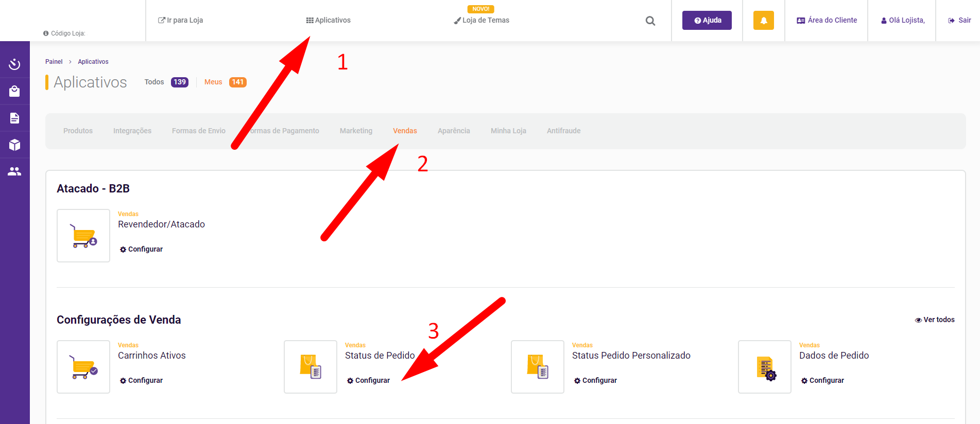The image size is (980, 424).
Task: Click the shopping bag sidebar icon
Action: click(x=14, y=91)
